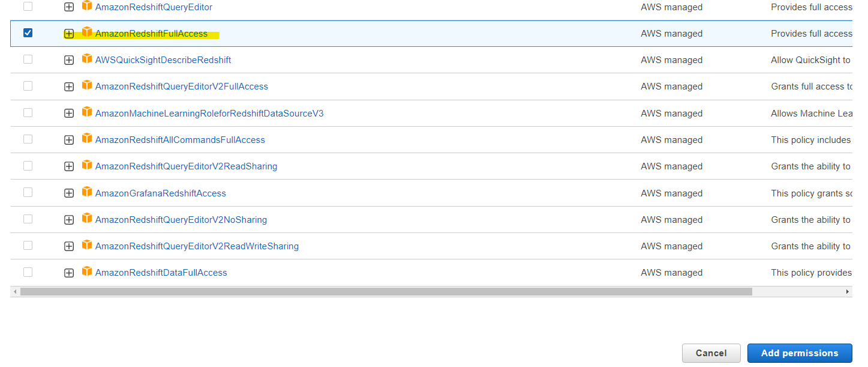The height and width of the screenshot is (367, 868).
Task: Open AmazonRedshiftQueryEditorV2ReadWriteSharing policy link
Action: [197, 246]
